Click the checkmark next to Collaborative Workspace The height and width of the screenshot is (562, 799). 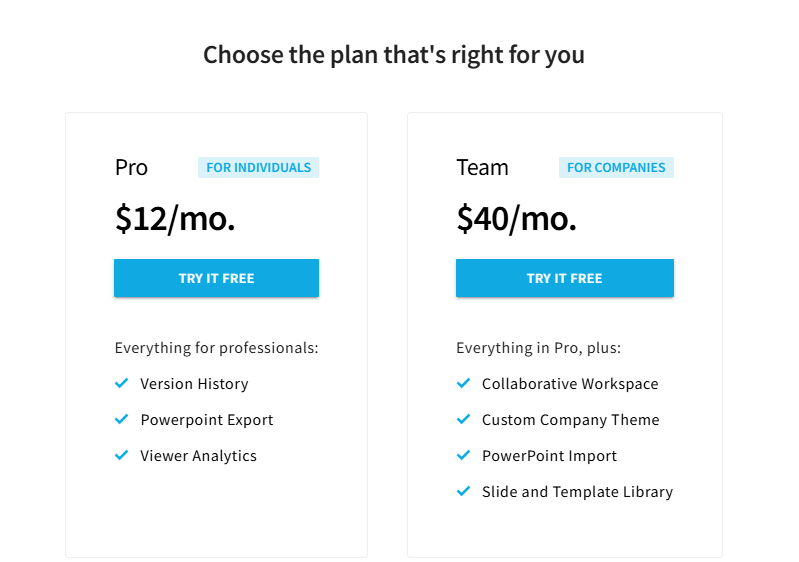(x=463, y=383)
